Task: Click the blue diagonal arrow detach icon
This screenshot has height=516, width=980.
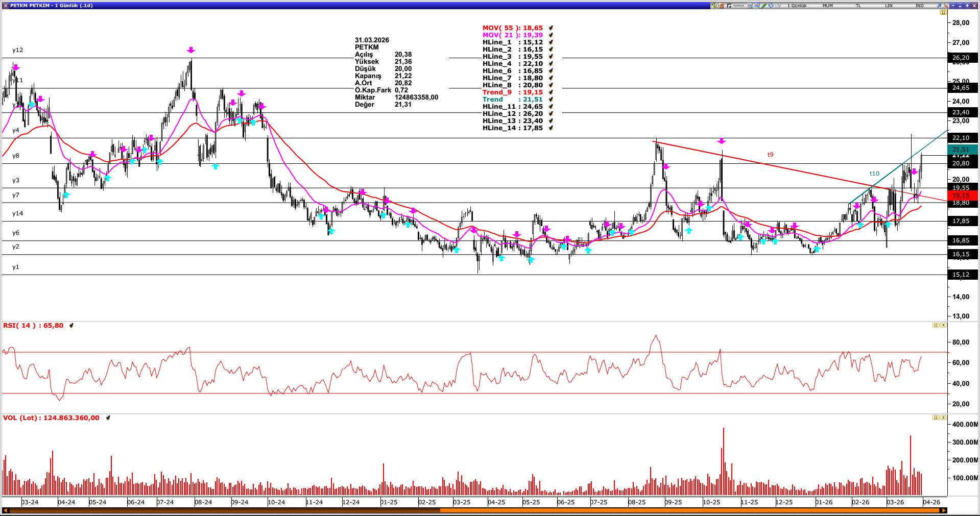Action: tap(939, 6)
